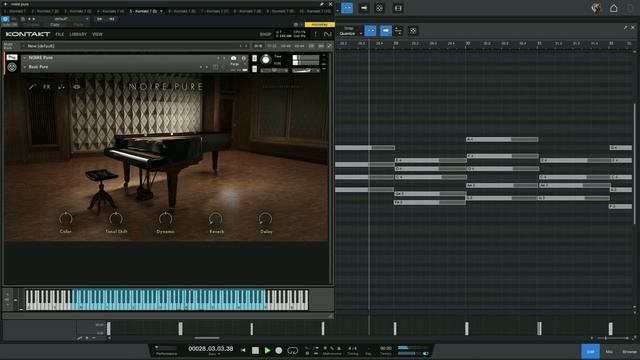Toggle the blue snap button in editor toolbar

point(370,31)
